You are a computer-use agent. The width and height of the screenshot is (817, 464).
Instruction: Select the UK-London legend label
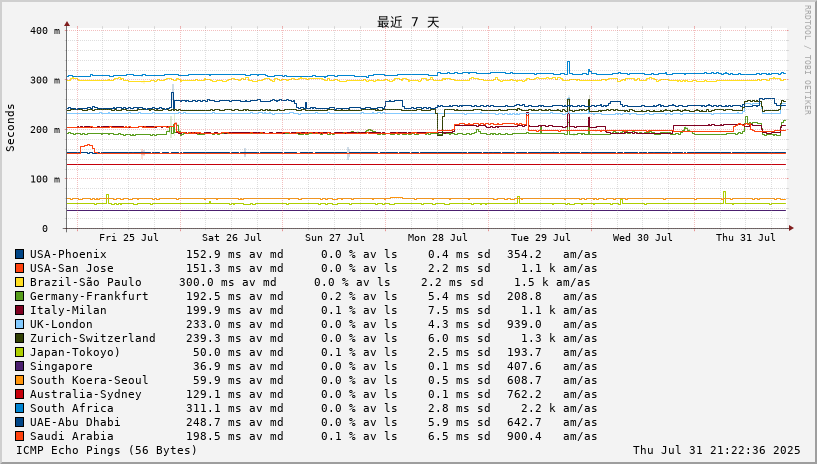tap(61, 324)
